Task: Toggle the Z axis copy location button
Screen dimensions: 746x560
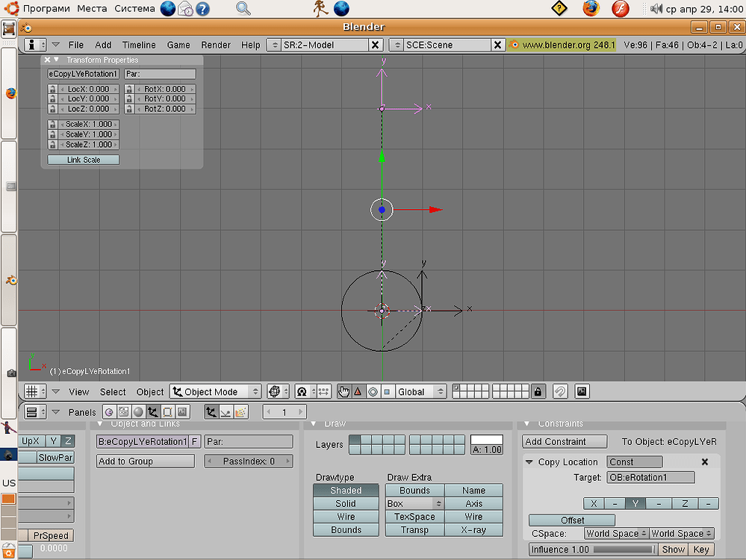Action: [x=685, y=503]
